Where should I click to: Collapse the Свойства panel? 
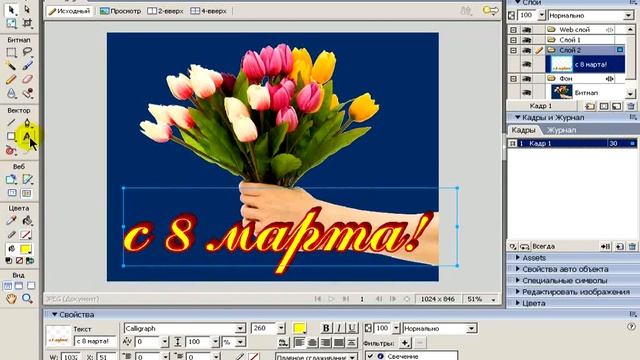54,315
